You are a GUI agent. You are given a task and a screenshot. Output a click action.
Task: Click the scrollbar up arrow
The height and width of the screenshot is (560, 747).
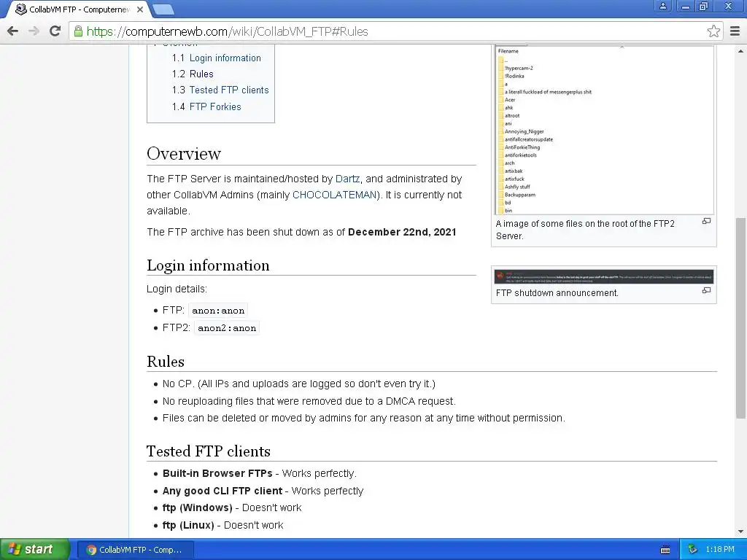pos(741,50)
